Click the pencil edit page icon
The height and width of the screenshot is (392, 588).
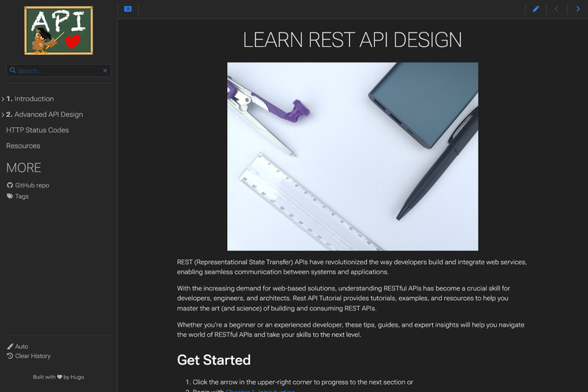click(x=536, y=9)
